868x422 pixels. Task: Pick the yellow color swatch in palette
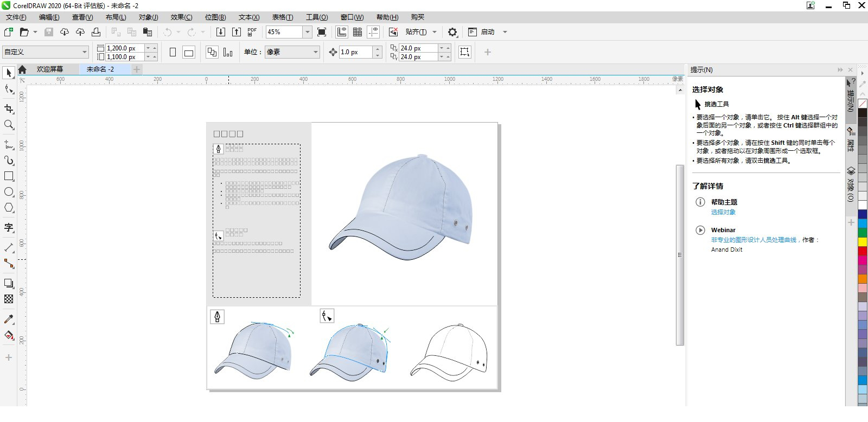click(x=863, y=242)
